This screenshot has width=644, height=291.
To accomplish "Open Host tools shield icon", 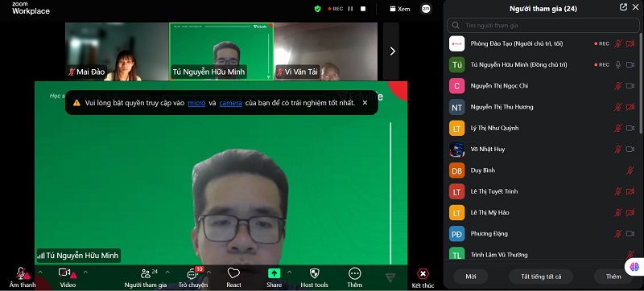I will pos(314,273).
